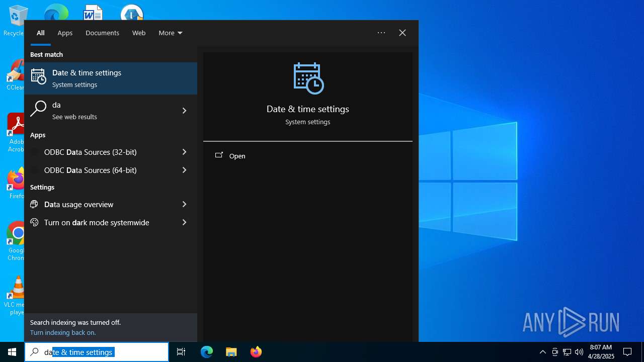The width and height of the screenshot is (644, 362).
Task: Open Data usage overview setting
Action: point(111,204)
